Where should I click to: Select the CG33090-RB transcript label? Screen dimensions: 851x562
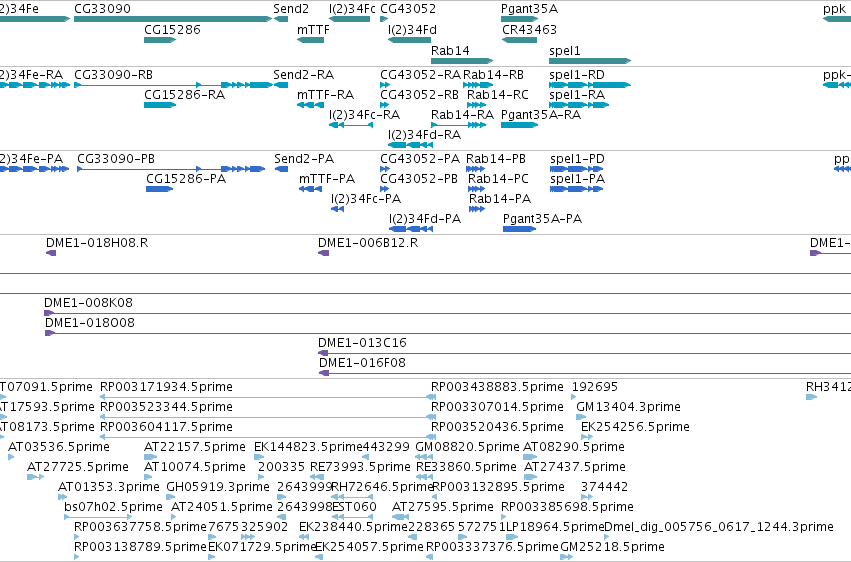click(113, 75)
